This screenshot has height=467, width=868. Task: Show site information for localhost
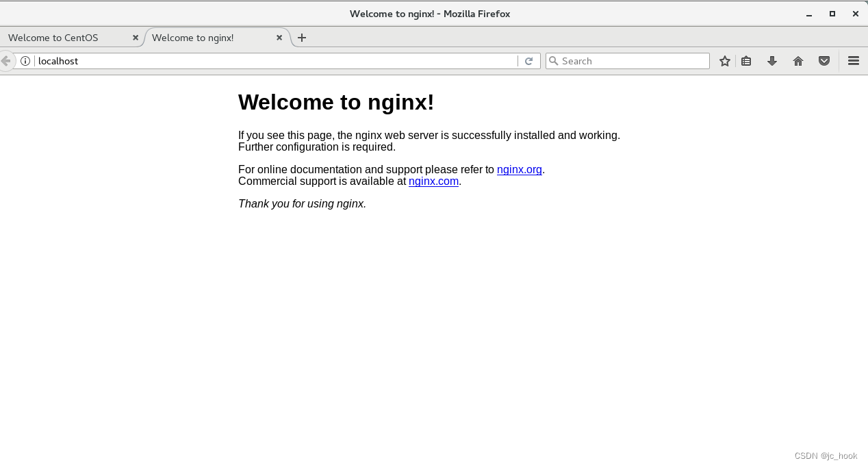(25, 61)
